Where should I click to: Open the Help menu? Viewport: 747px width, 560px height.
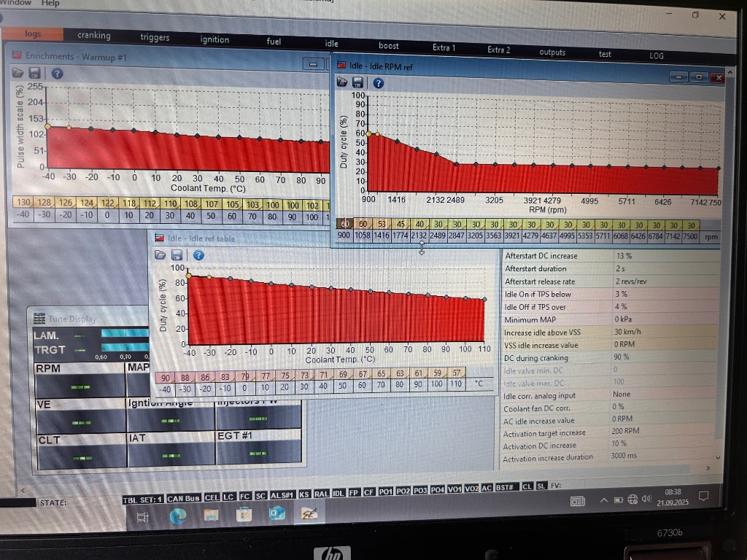pyautogui.click(x=50, y=3)
